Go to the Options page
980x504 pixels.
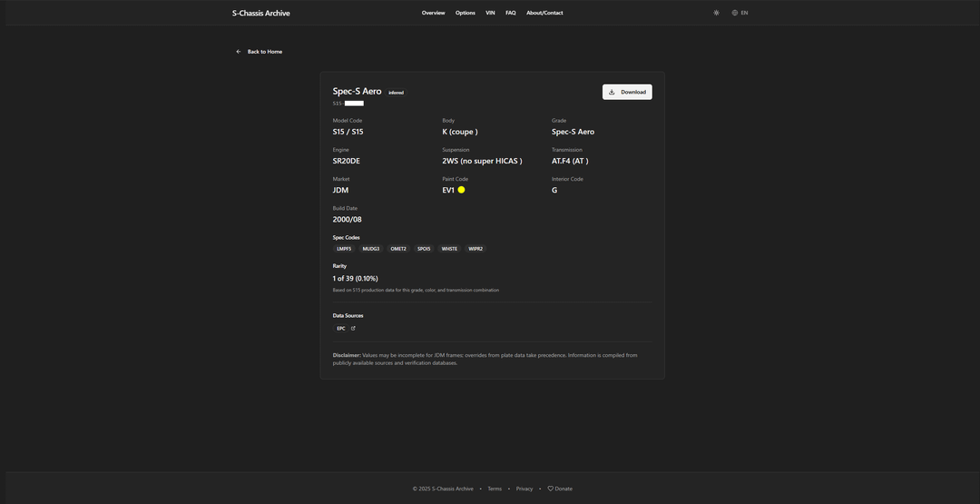click(x=465, y=13)
